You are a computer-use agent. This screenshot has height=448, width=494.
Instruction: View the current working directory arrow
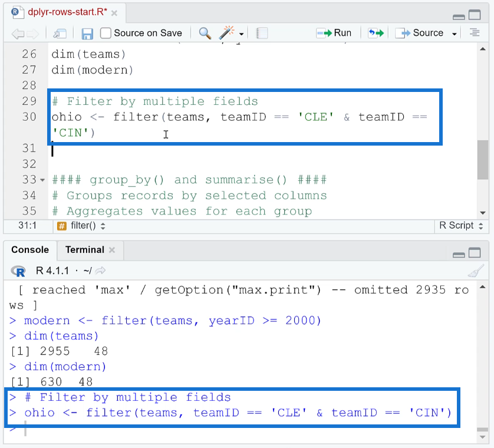point(100,271)
